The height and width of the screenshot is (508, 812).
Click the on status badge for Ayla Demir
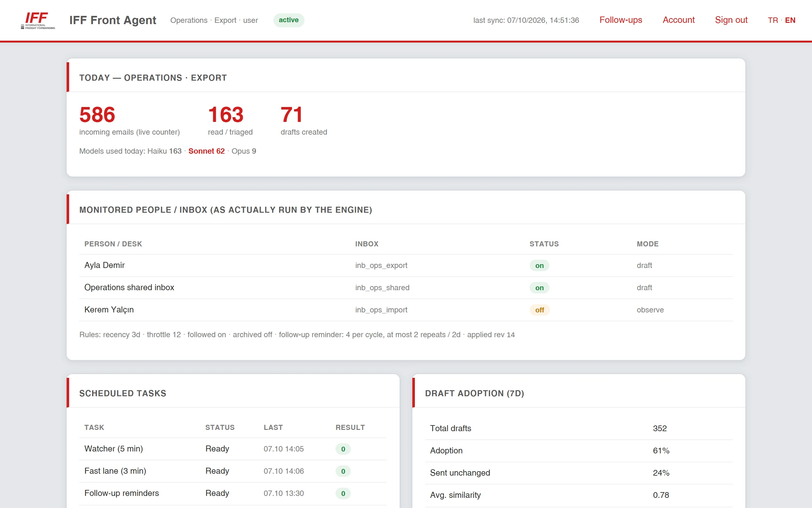pos(539,265)
